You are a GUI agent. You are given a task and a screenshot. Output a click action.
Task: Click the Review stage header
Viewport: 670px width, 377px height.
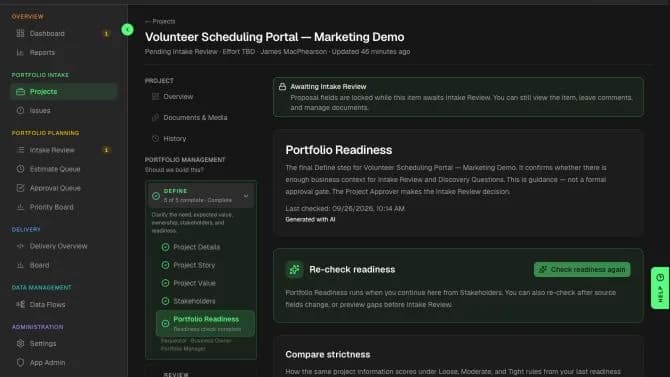point(176,374)
